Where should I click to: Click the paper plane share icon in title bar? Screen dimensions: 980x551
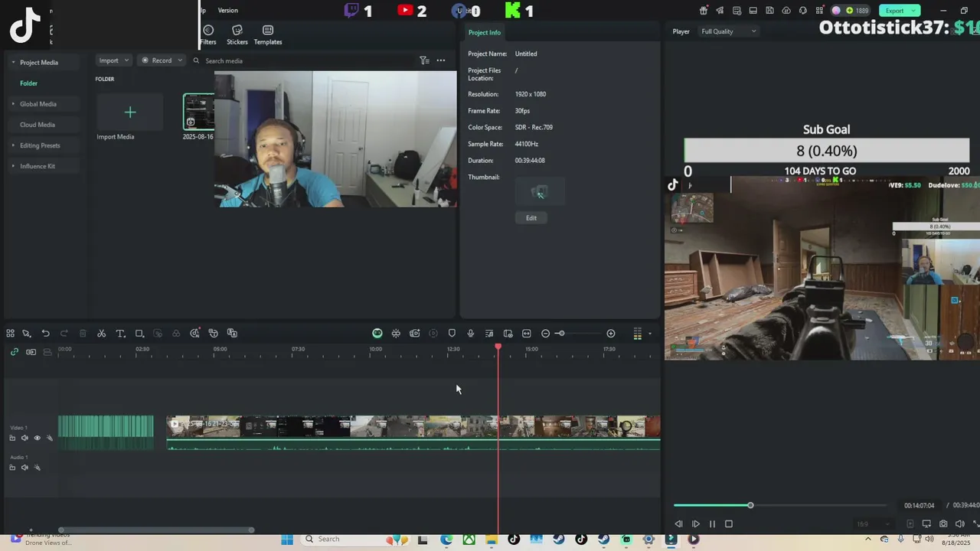(720, 11)
